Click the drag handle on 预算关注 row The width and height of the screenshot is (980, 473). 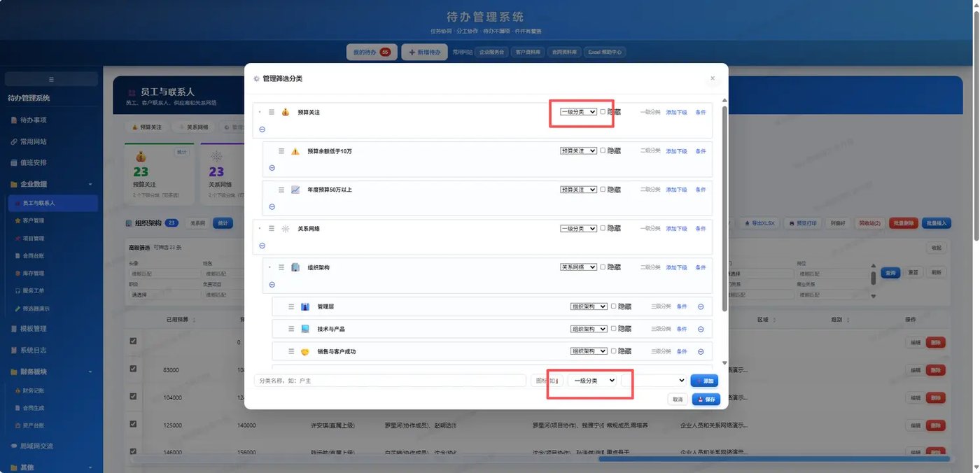click(272, 112)
